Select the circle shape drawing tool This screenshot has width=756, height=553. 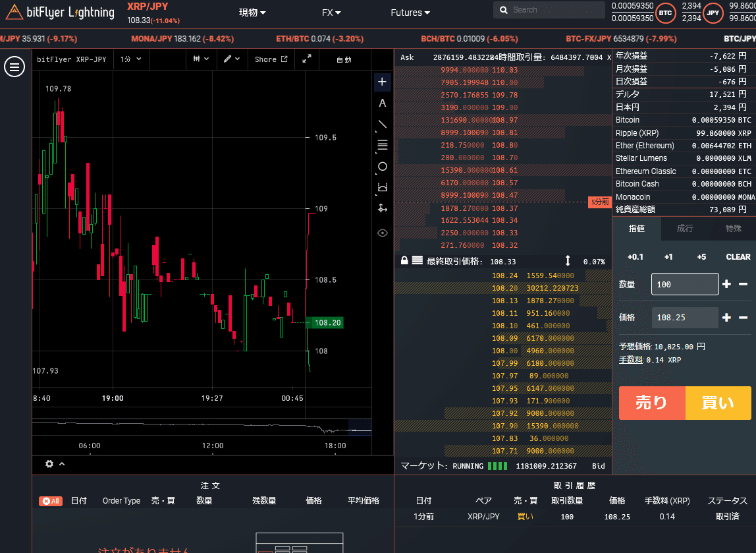tap(383, 167)
